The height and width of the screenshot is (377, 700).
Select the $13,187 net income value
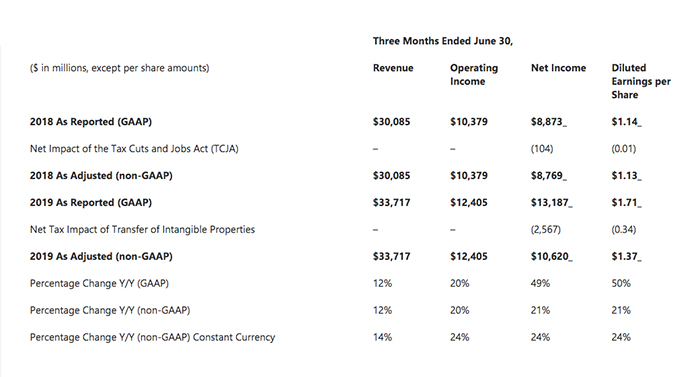(551, 202)
